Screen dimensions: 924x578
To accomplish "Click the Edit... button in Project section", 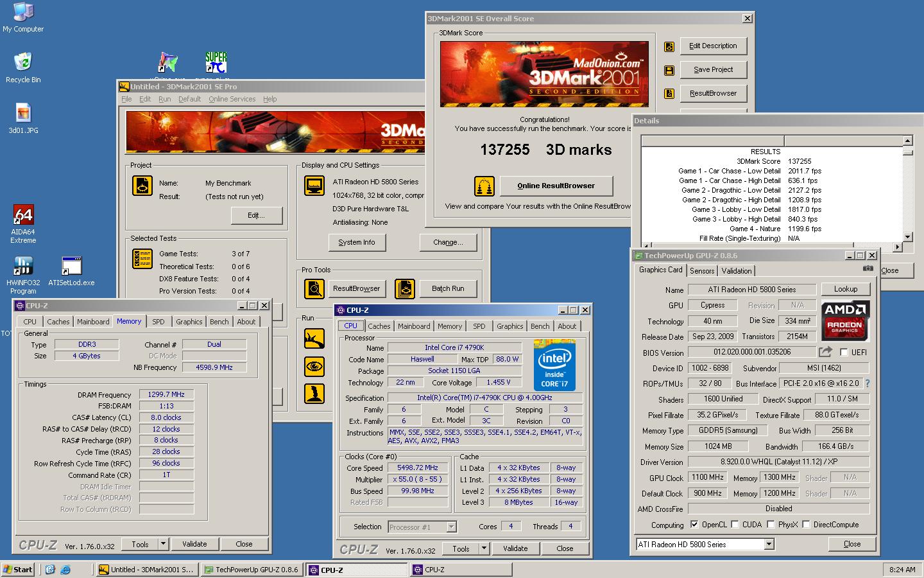I will tap(256, 215).
